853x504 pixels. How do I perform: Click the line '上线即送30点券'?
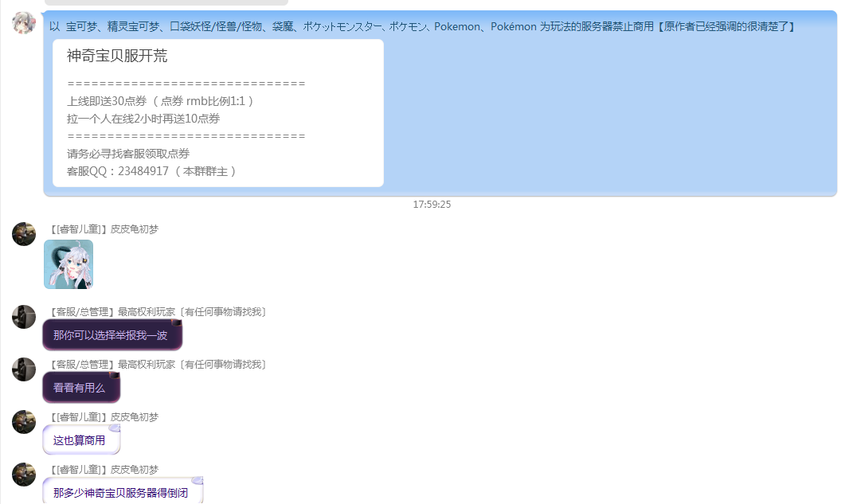click(x=108, y=101)
